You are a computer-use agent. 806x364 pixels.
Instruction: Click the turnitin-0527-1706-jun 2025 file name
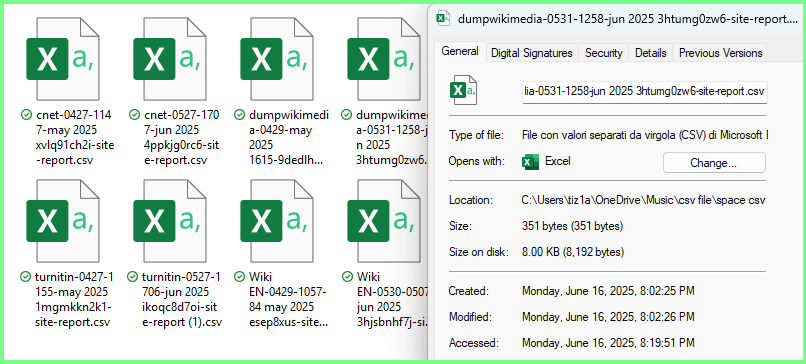pos(181,300)
